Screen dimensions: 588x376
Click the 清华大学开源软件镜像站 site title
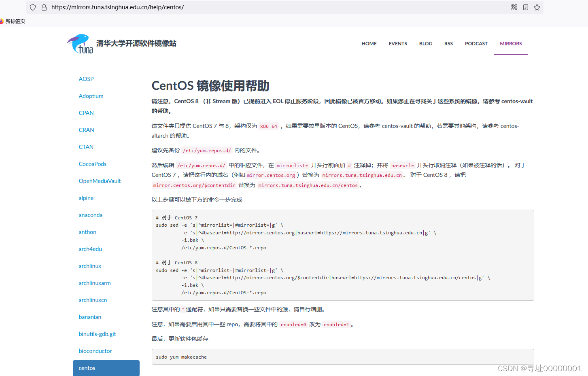click(x=136, y=43)
